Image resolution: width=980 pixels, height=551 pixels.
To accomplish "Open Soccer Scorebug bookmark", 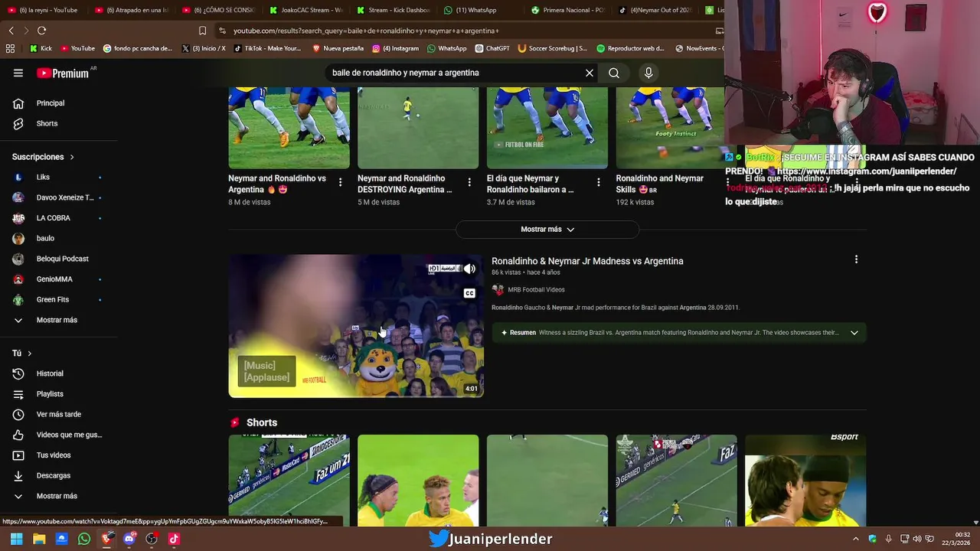I will pos(552,48).
